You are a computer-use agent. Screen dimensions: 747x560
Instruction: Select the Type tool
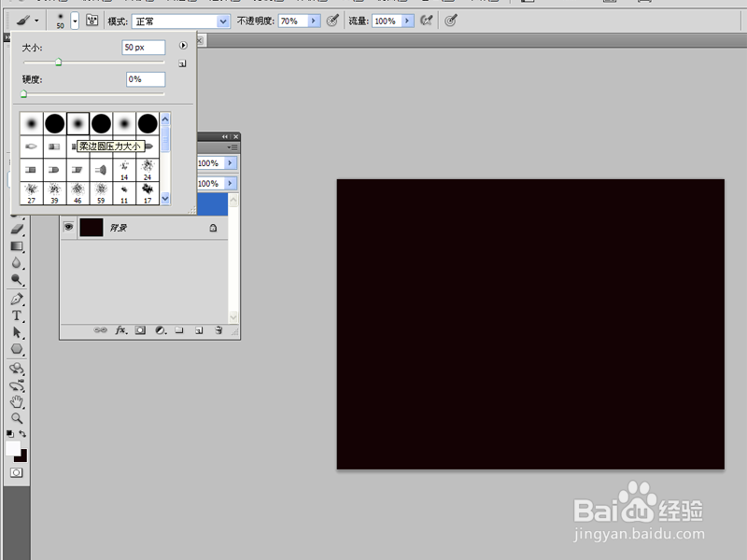point(17,315)
